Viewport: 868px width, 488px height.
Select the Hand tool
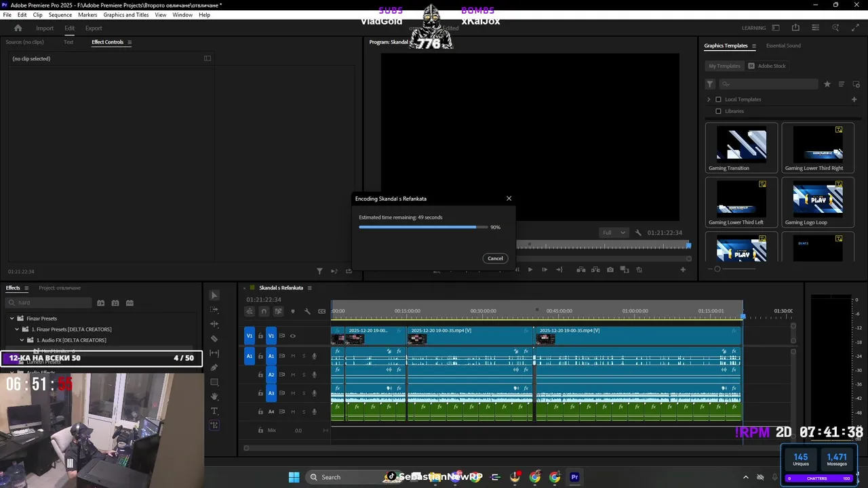(x=214, y=396)
